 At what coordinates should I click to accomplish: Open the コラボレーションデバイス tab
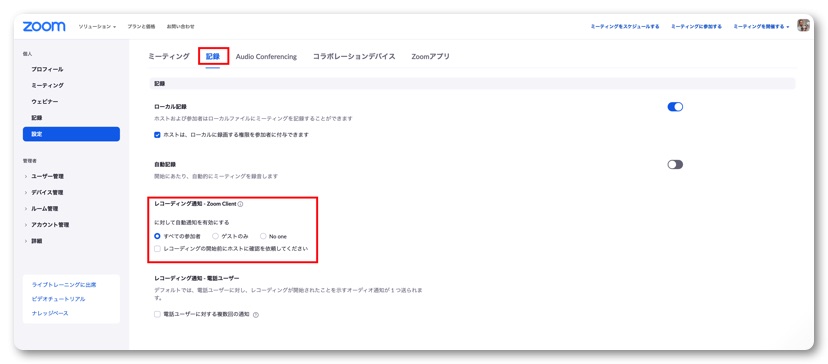click(354, 57)
